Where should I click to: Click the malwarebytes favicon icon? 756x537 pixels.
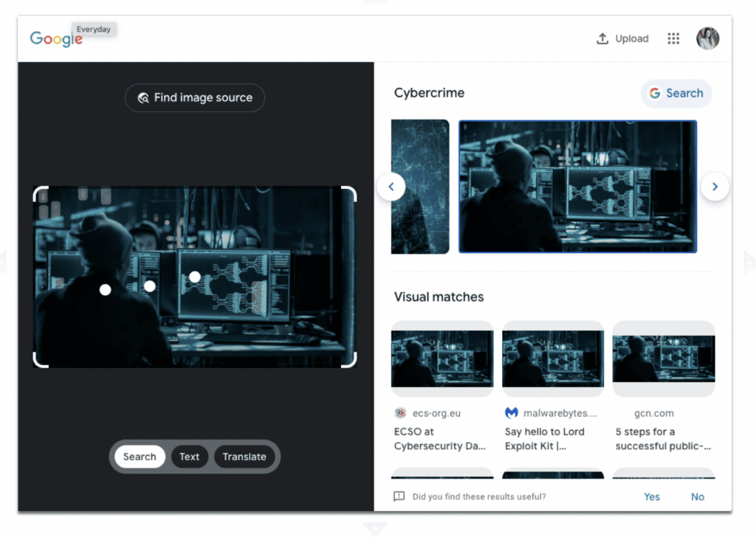511,413
